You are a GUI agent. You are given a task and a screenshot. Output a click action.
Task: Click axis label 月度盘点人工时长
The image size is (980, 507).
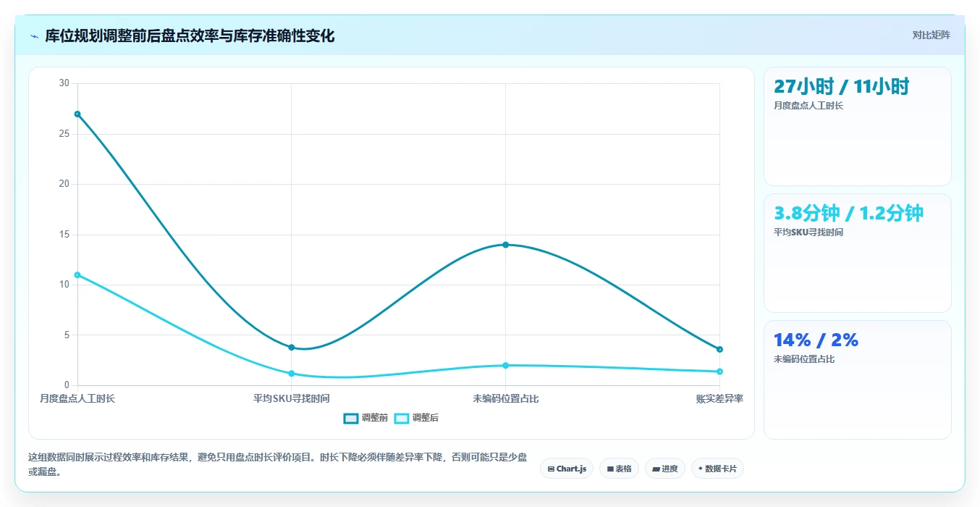(x=77, y=398)
